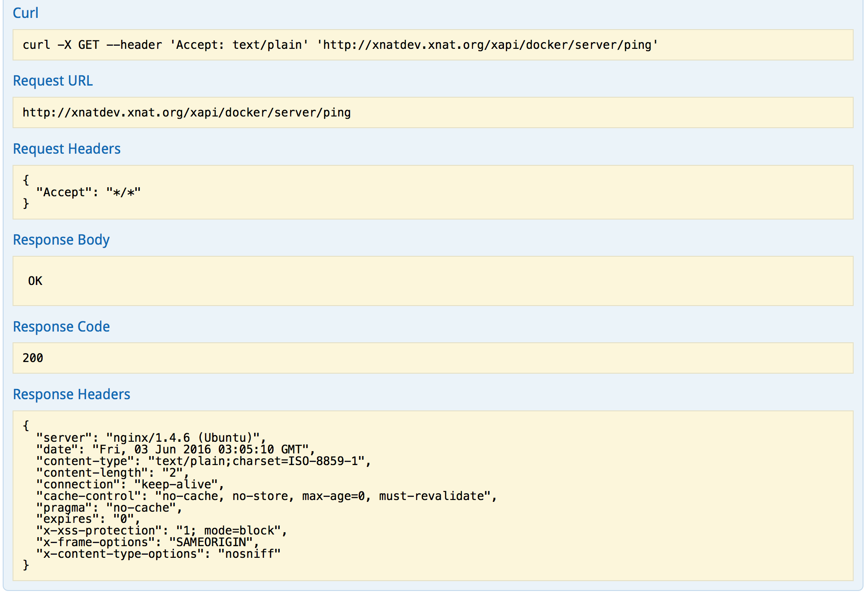The width and height of the screenshot is (868, 595).
Task: Click the Request Headers heading
Action: click(67, 149)
